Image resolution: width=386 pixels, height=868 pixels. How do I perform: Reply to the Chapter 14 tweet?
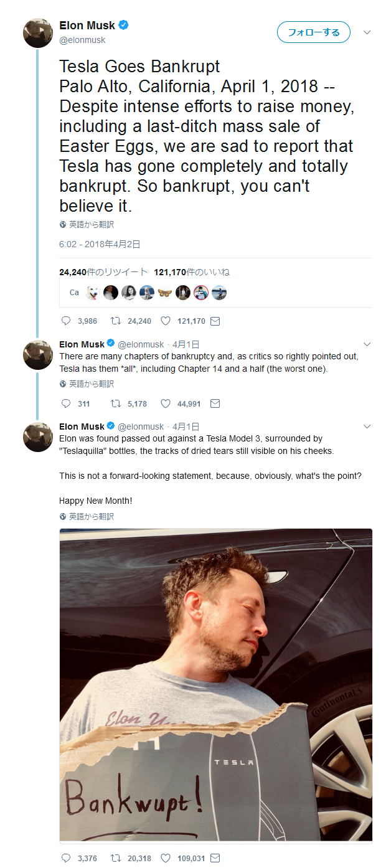(x=67, y=403)
